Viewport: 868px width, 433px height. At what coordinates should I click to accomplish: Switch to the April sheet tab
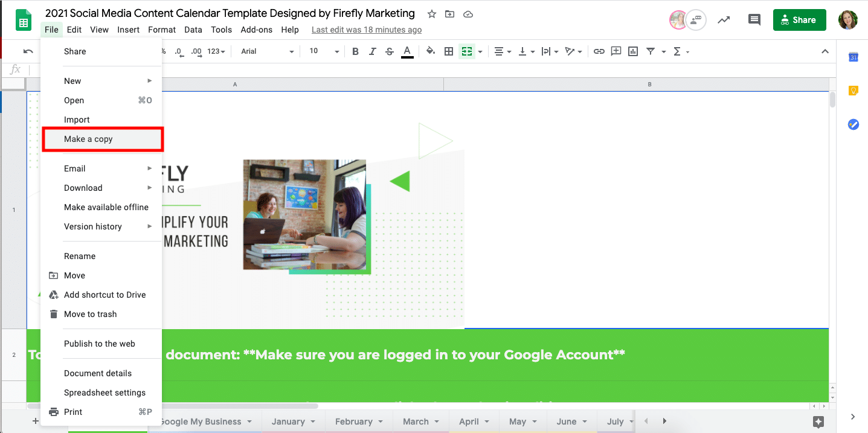click(x=474, y=422)
